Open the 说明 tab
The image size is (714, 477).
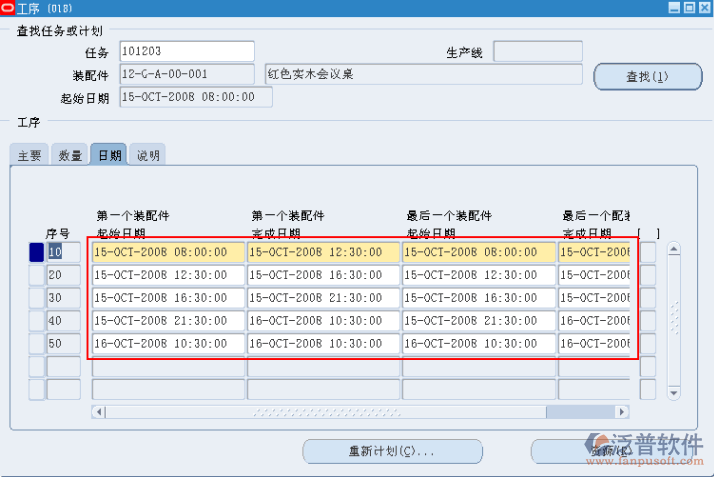[148, 155]
